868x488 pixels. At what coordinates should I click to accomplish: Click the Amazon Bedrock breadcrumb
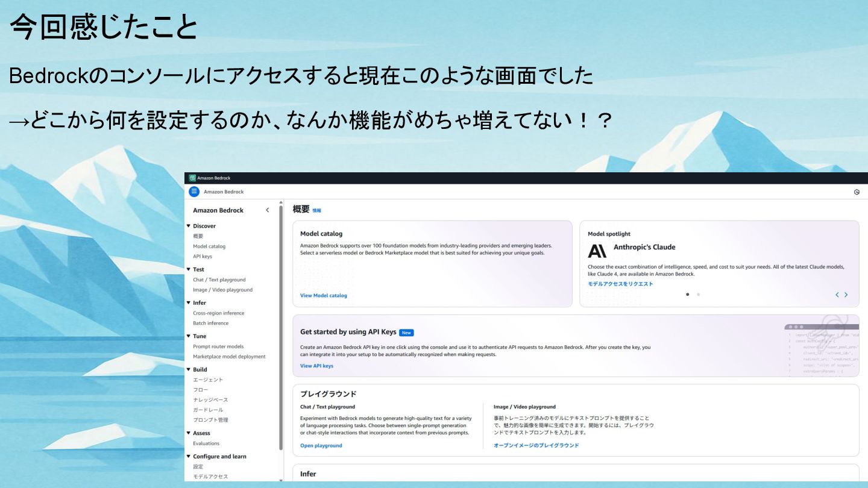coord(224,192)
